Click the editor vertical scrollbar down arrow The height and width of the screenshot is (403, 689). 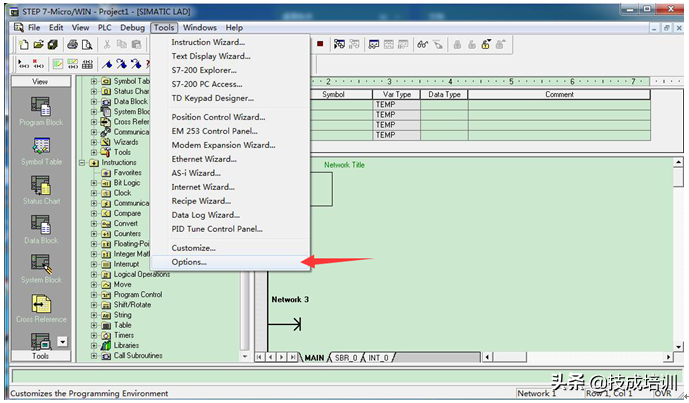(678, 346)
